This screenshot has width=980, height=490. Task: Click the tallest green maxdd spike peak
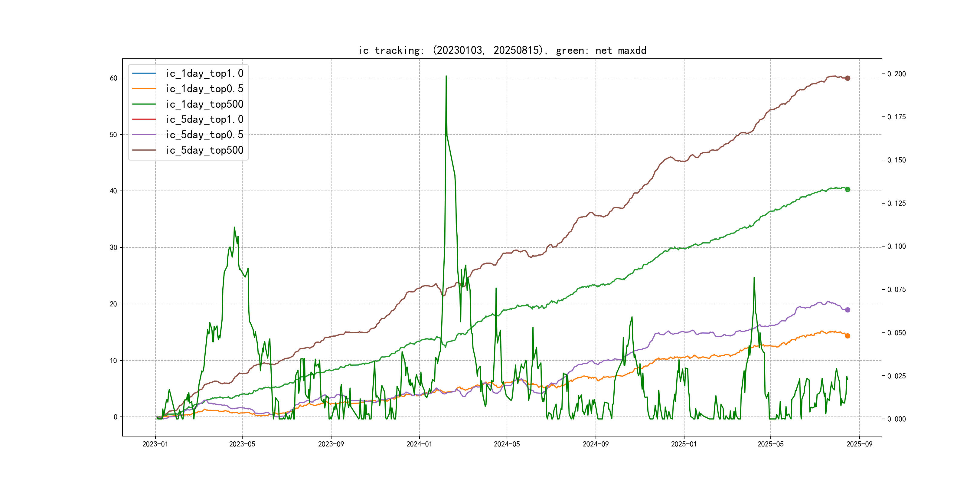(x=446, y=77)
